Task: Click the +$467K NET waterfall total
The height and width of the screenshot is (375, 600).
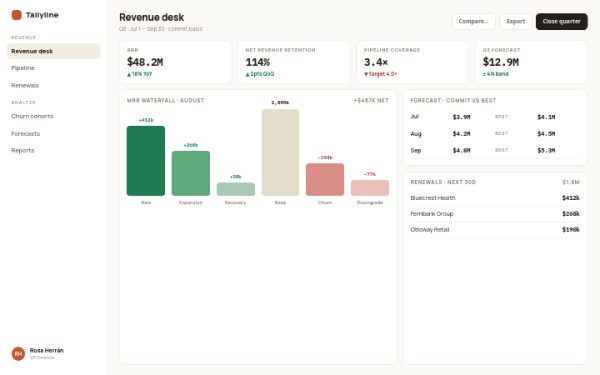Action: coord(371,101)
